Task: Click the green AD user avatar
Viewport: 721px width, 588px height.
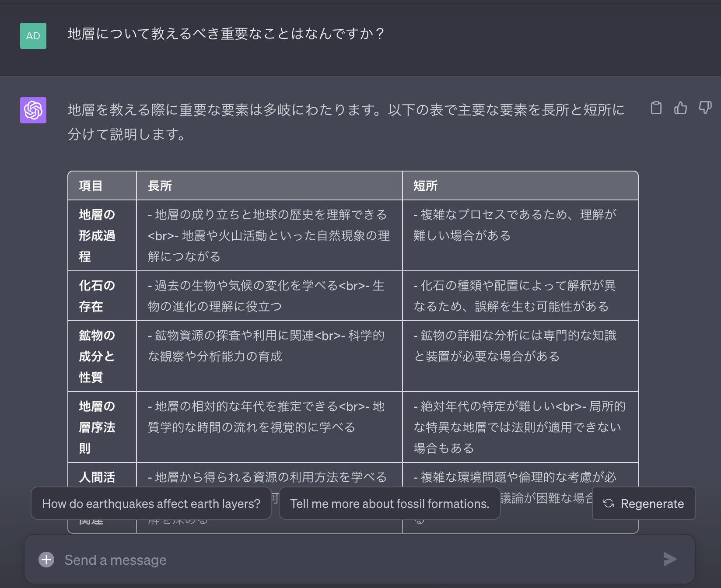Action: coord(33,36)
